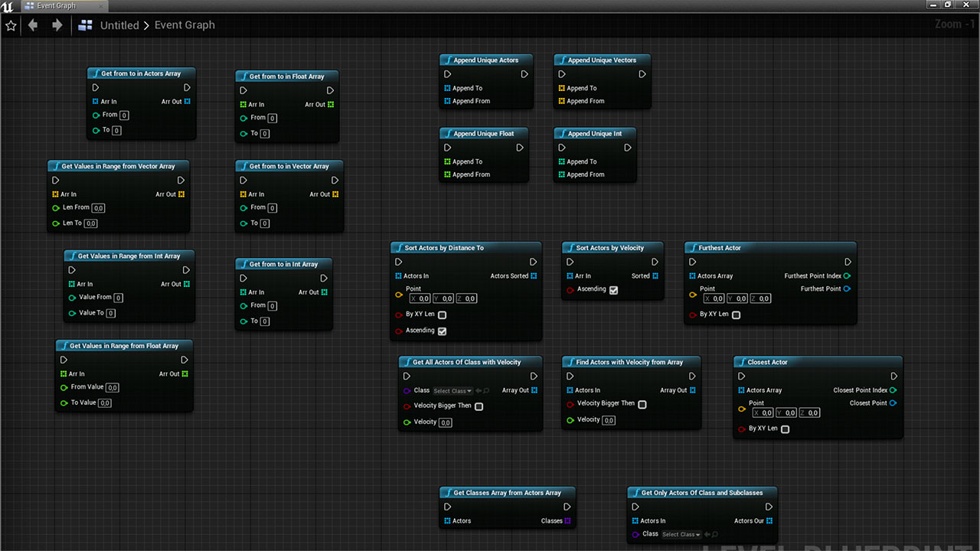This screenshot has width=980, height=551.
Task: Click Arr Out pin in Get Values in Range from Float Array
Action: click(x=185, y=373)
